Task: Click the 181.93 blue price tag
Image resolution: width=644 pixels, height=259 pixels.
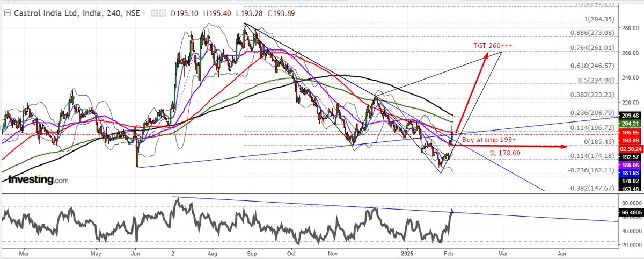Action: pyautogui.click(x=631, y=173)
